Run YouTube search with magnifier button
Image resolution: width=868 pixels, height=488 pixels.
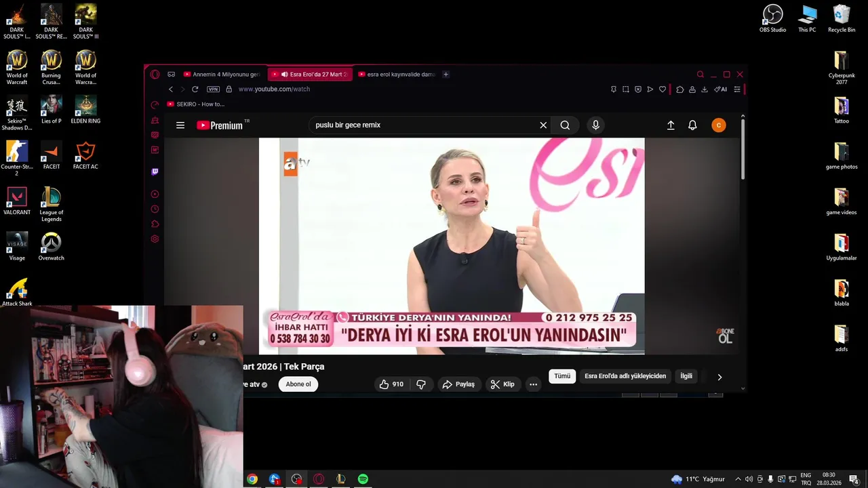pos(565,125)
